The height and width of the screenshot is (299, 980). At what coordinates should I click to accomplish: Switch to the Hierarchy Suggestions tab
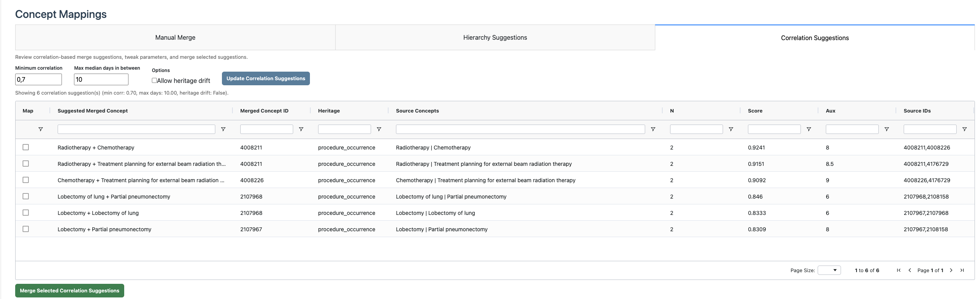coord(495,38)
